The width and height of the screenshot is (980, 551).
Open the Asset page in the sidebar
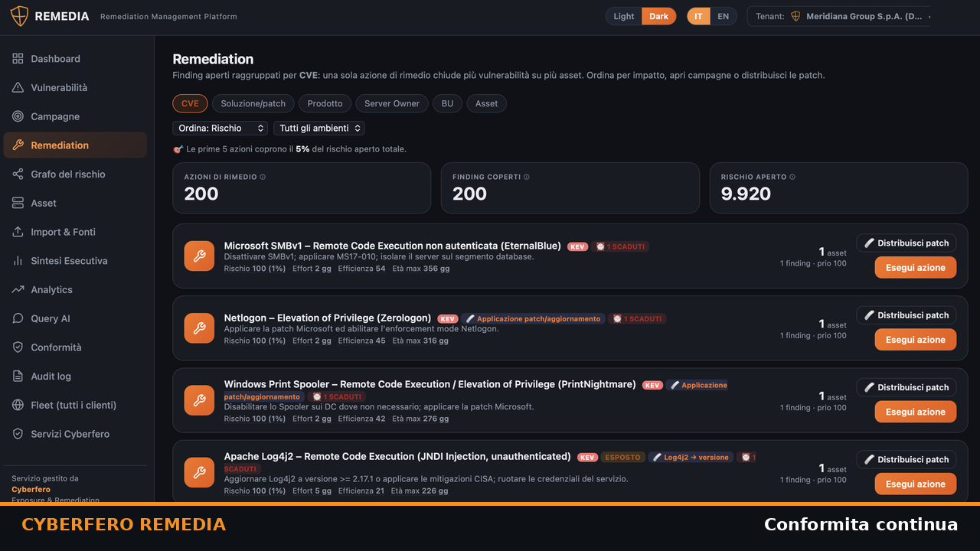tap(75, 203)
